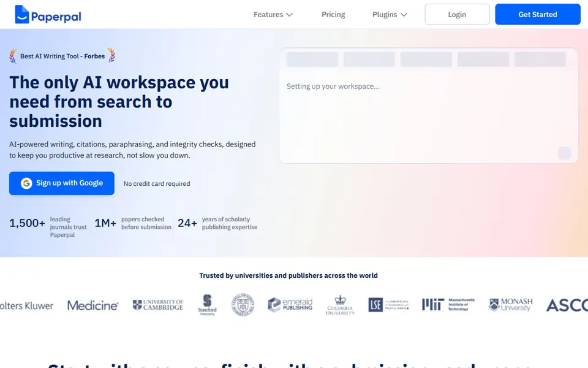The height and width of the screenshot is (368, 588).
Task: Click the "24+" years statistic
Action: [x=187, y=223]
